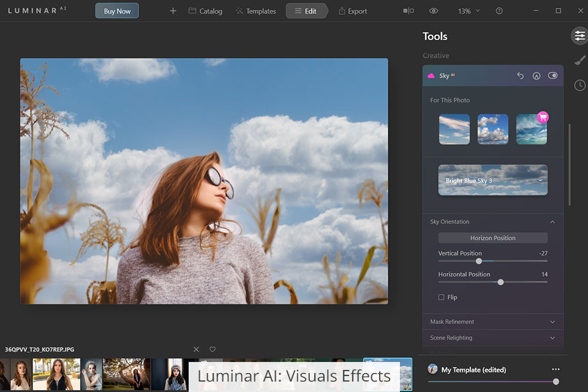Toggle Sky AI tool visibility switch

point(552,75)
